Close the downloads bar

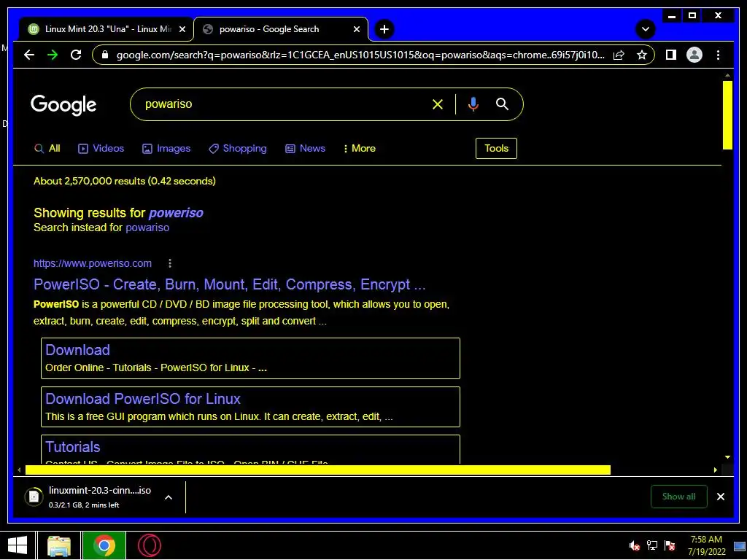pos(720,497)
